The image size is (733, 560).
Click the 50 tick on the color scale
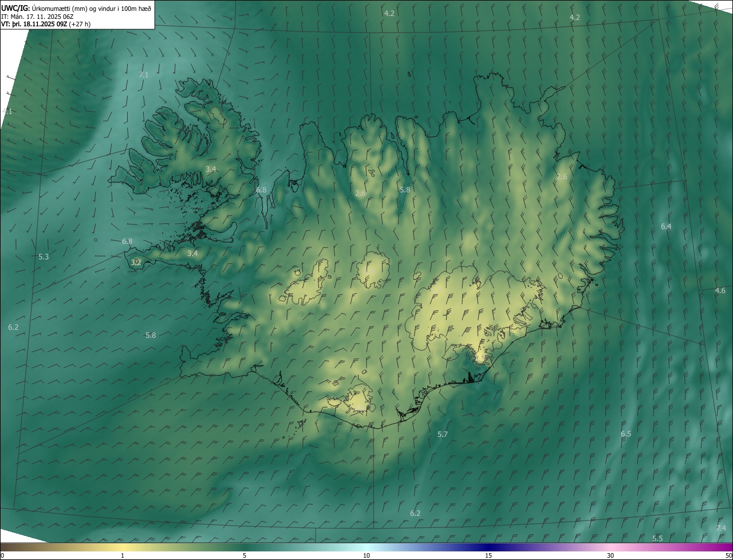[728, 556]
